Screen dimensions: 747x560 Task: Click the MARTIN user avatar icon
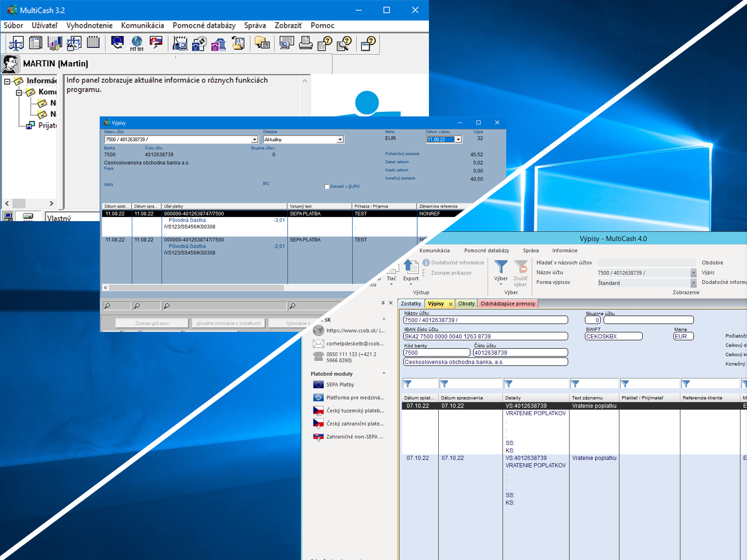(10, 63)
